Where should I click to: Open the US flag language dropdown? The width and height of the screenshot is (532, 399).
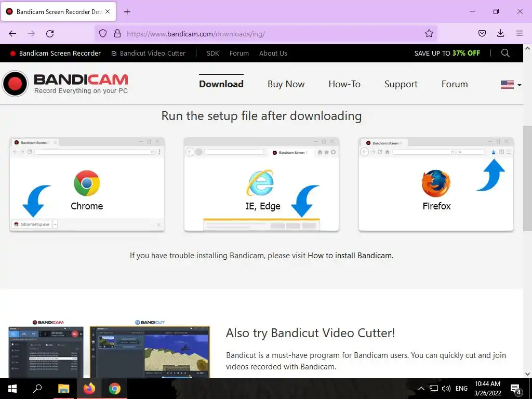click(511, 85)
